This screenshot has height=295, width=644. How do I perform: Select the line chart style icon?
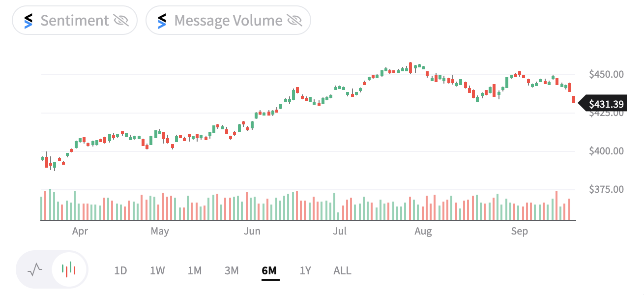pos(34,269)
